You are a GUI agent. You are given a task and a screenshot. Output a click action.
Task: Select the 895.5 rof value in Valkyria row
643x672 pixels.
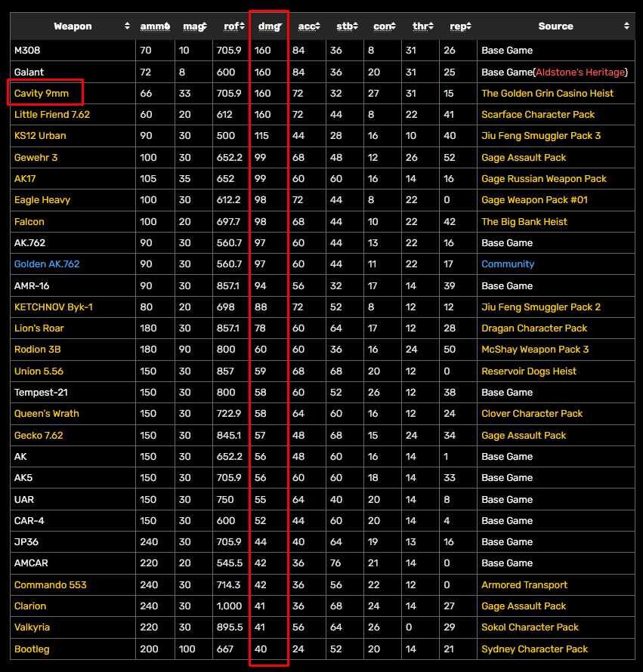(x=230, y=627)
